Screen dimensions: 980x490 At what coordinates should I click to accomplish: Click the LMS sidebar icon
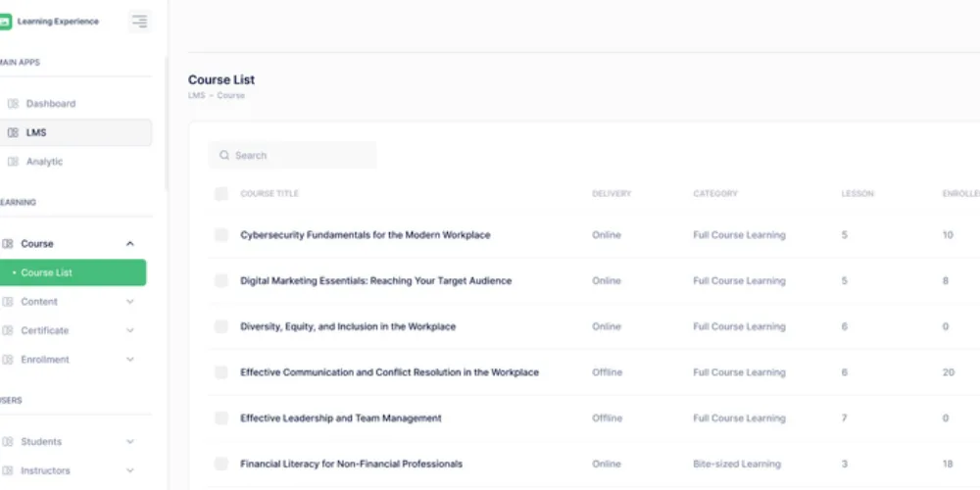13,132
